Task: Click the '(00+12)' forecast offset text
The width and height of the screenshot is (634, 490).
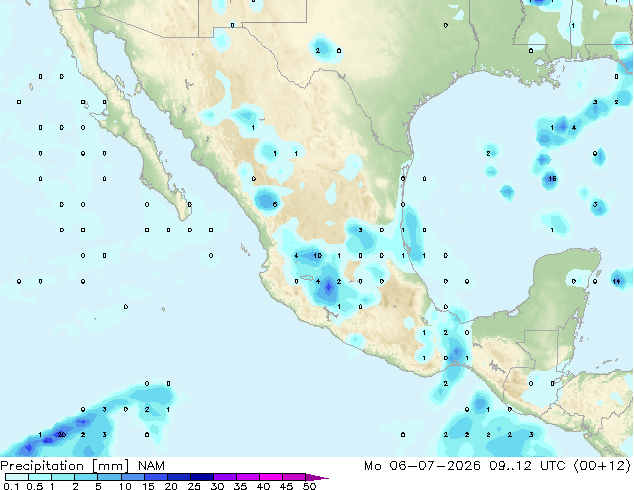Action: tap(602, 466)
